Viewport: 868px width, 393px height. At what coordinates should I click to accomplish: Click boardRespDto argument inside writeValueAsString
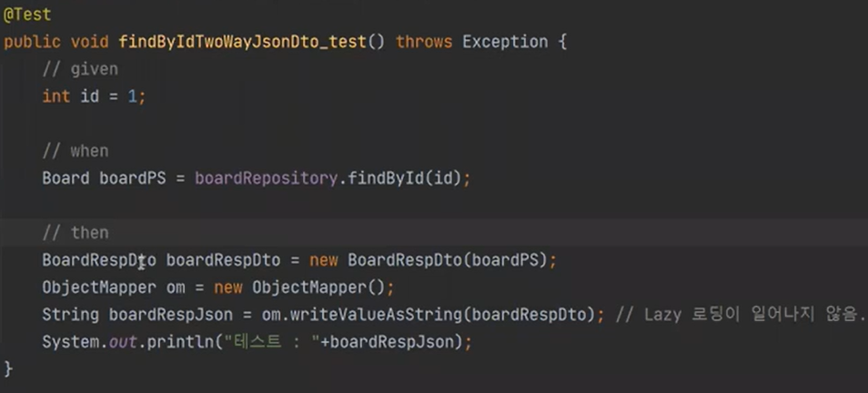tap(529, 315)
